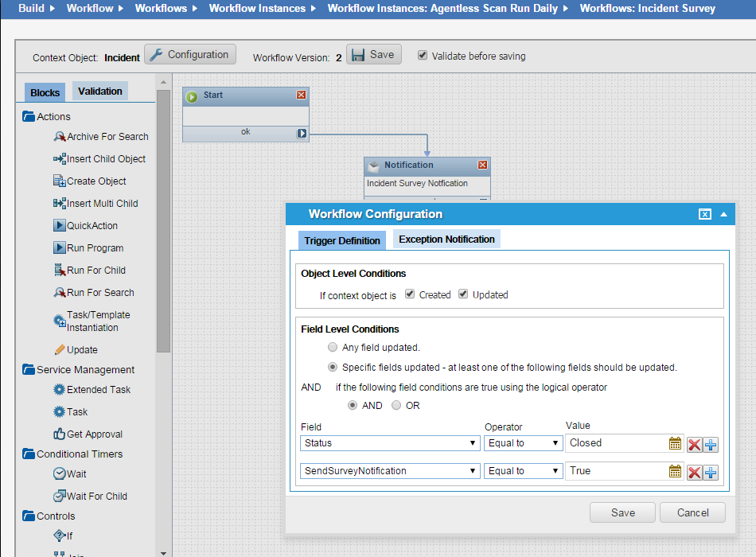Viewport: 756px width, 557px height.
Task: Uncheck Validate before saving
Action: tap(423, 56)
